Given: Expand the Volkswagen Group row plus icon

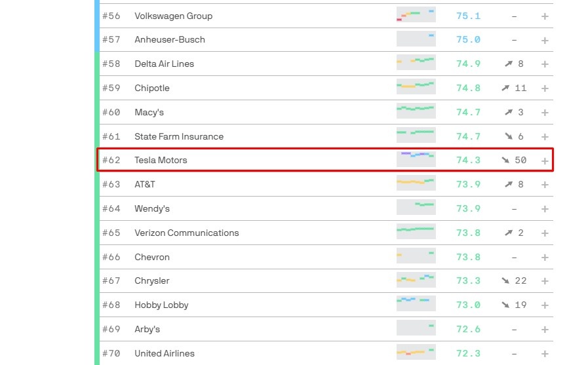Looking at the screenshot, I should (545, 16).
